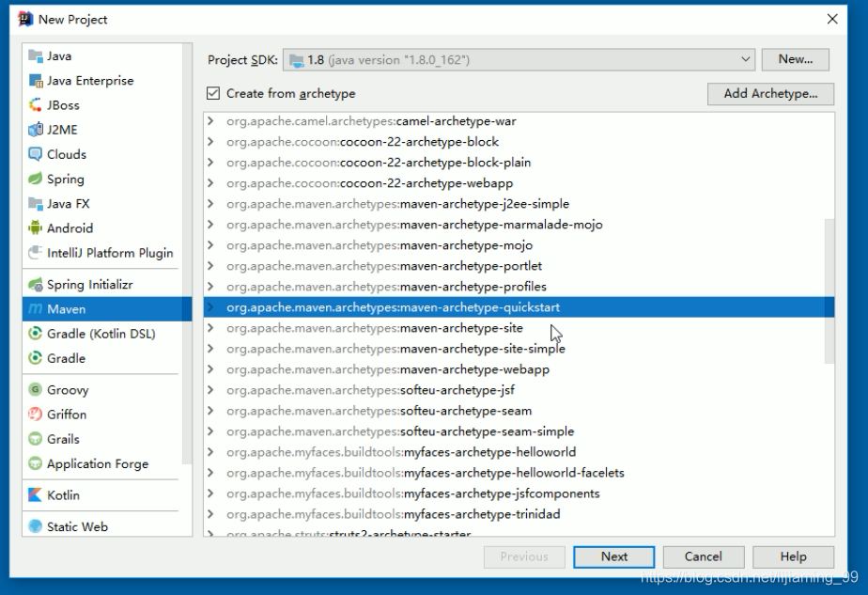Expand maven-archetype-quickstart node
The width and height of the screenshot is (868, 595).
210,307
